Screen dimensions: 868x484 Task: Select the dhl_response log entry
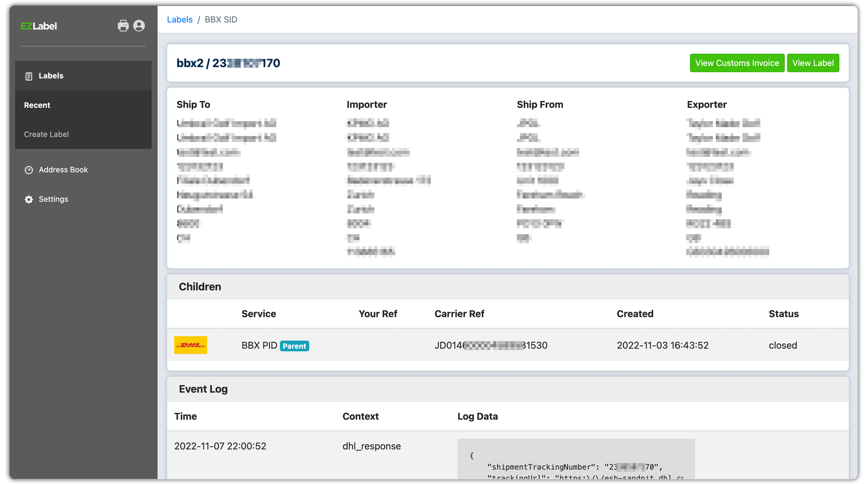(x=371, y=446)
